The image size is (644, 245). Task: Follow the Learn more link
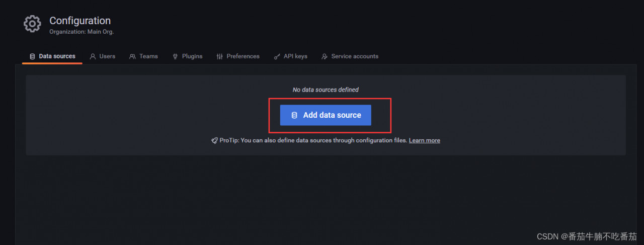click(424, 140)
